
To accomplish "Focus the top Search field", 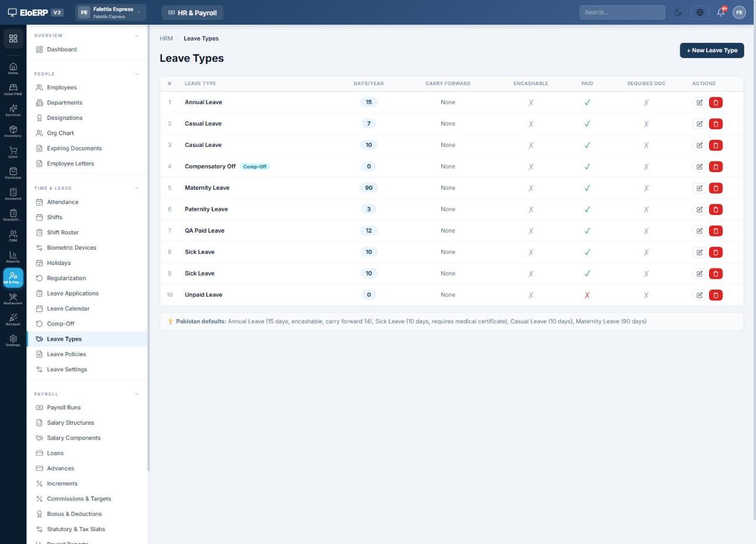I will tap(622, 12).
